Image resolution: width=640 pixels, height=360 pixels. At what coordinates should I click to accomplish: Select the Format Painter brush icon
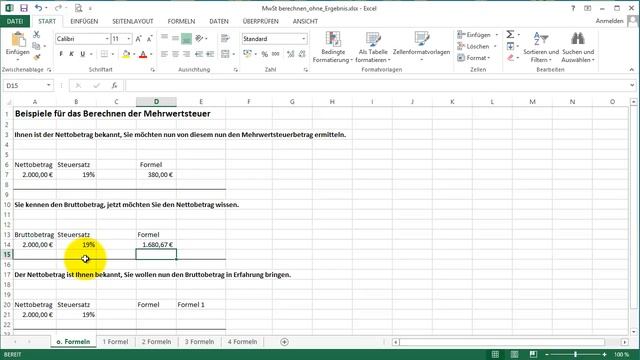[36, 57]
